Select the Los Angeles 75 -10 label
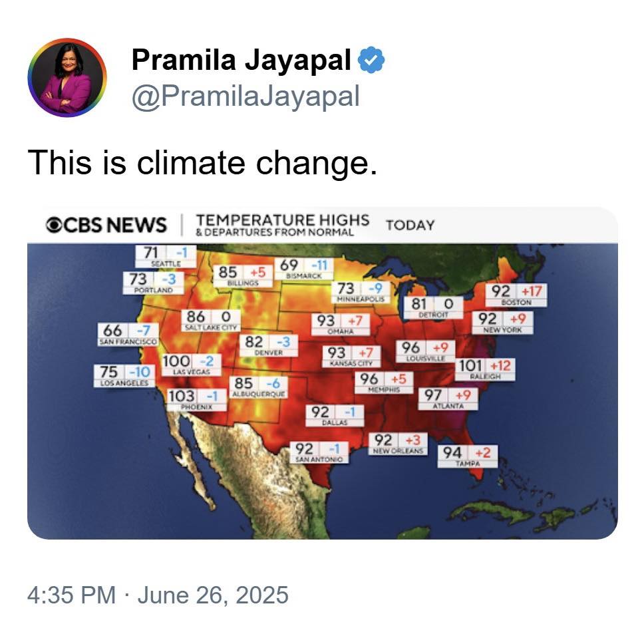This screenshot has width=644, height=644. [124, 375]
